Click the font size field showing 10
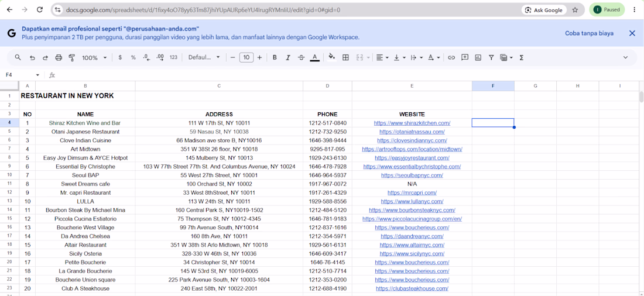Image resolution: width=644 pixels, height=296 pixels. [x=246, y=57]
